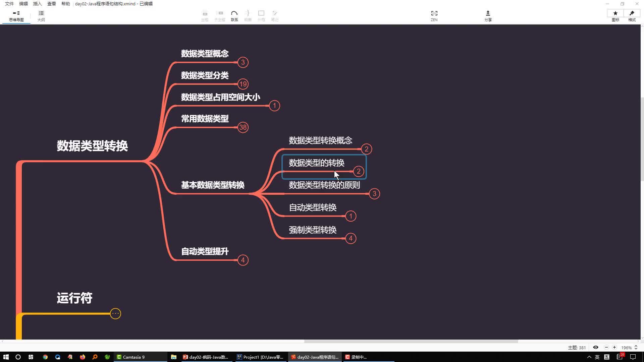Expand 自动类型转换 collapsed count 1
Viewport: 644px width, 362px height.
[351, 216]
